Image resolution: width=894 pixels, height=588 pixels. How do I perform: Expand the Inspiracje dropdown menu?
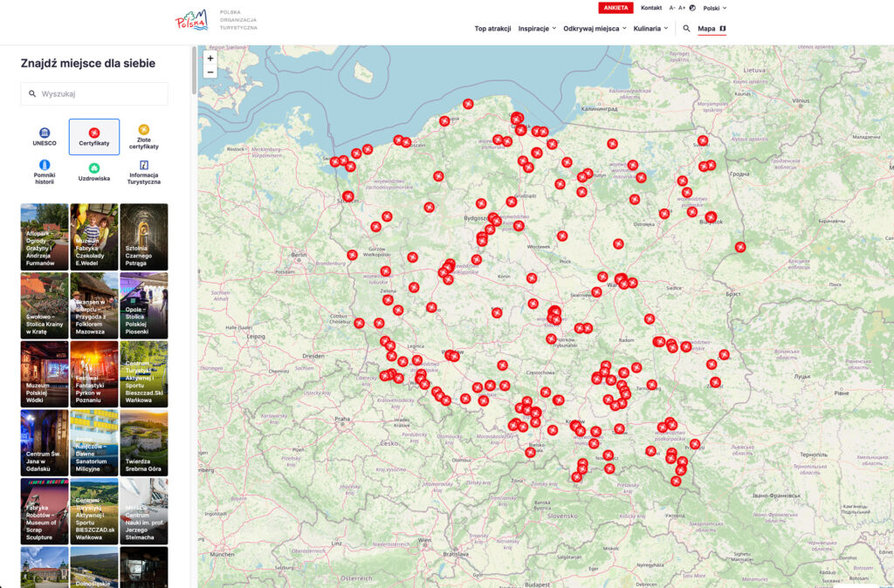click(537, 29)
